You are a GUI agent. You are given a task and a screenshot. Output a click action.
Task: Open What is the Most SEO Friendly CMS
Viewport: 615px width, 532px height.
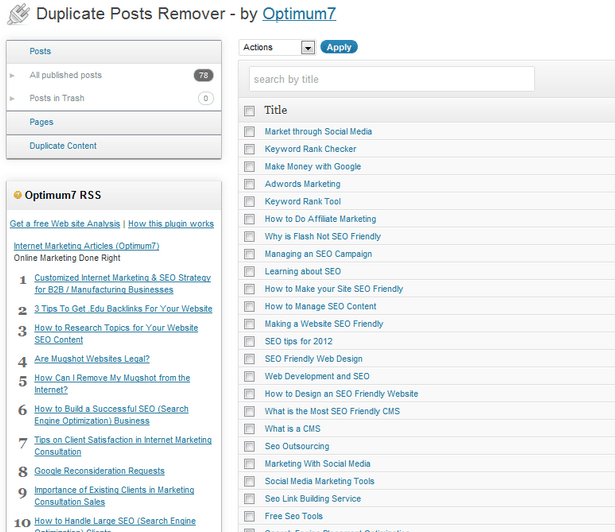tap(332, 411)
